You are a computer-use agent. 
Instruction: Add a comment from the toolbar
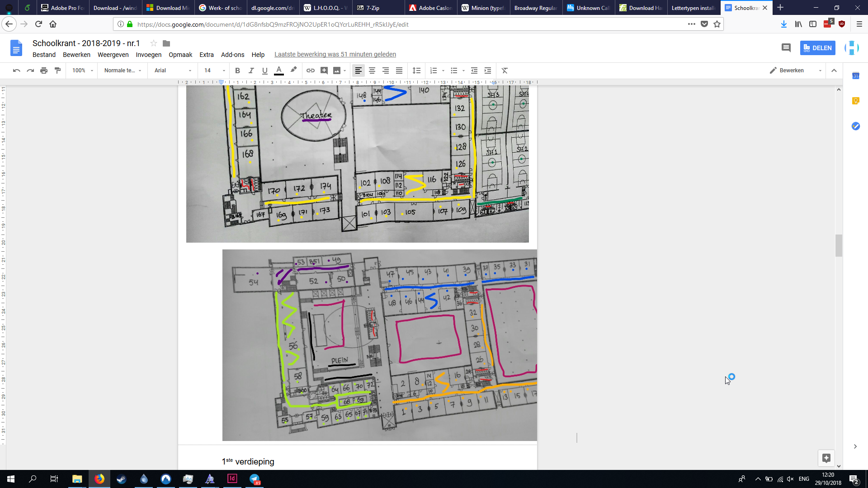click(324, 70)
